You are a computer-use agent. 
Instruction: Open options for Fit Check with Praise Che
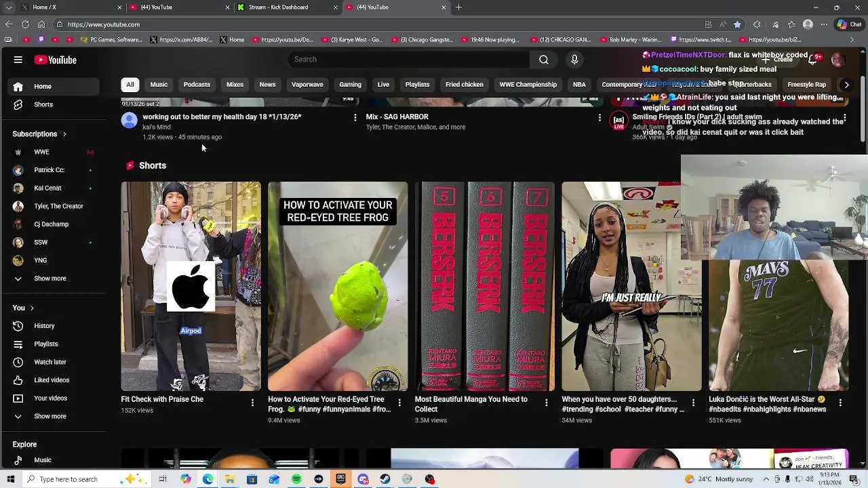click(252, 403)
